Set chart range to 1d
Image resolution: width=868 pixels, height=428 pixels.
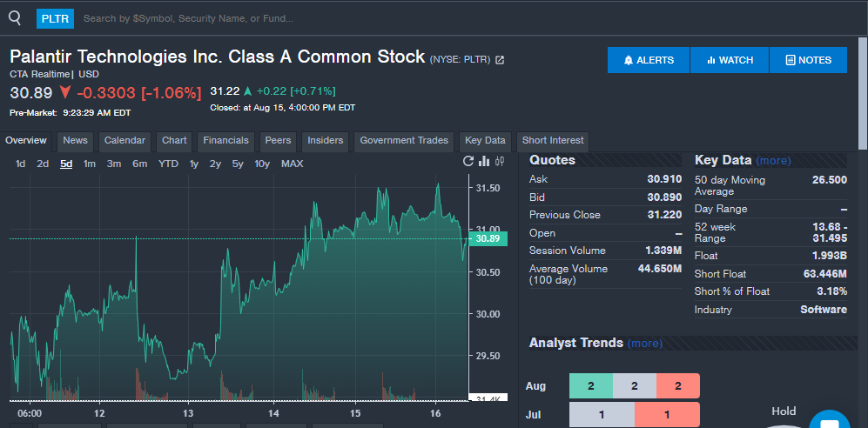(x=21, y=164)
